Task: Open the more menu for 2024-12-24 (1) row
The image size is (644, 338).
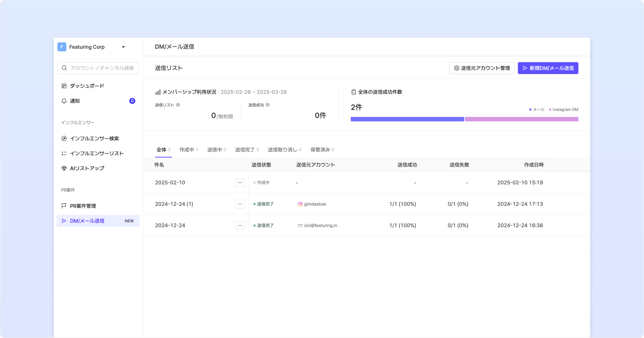Action: point(240,204)
